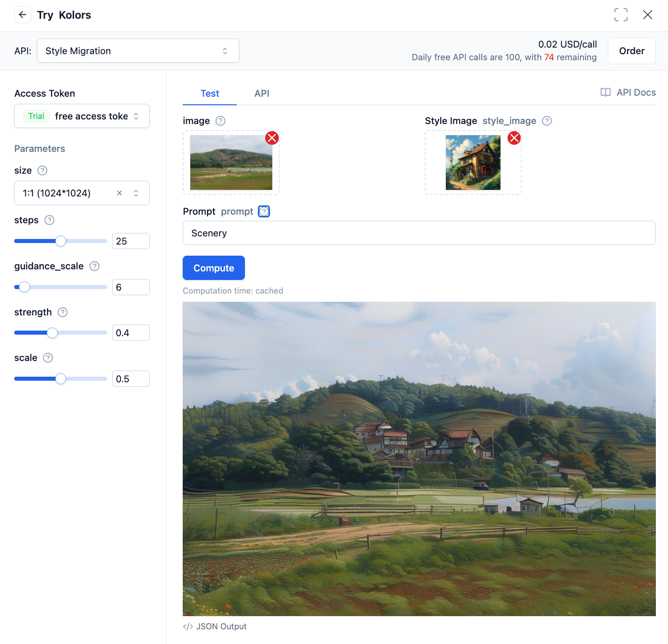
Task: Click the back arrow next to Try Kolors
Action: [x=23, y=15]
